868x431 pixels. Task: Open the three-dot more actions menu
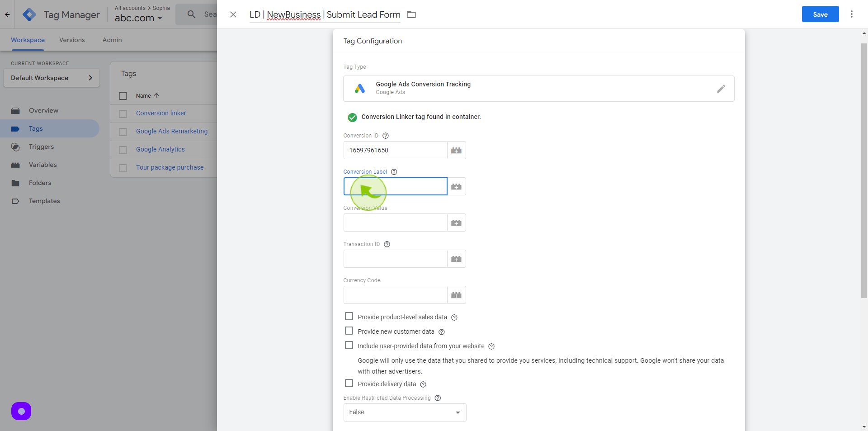852,14
